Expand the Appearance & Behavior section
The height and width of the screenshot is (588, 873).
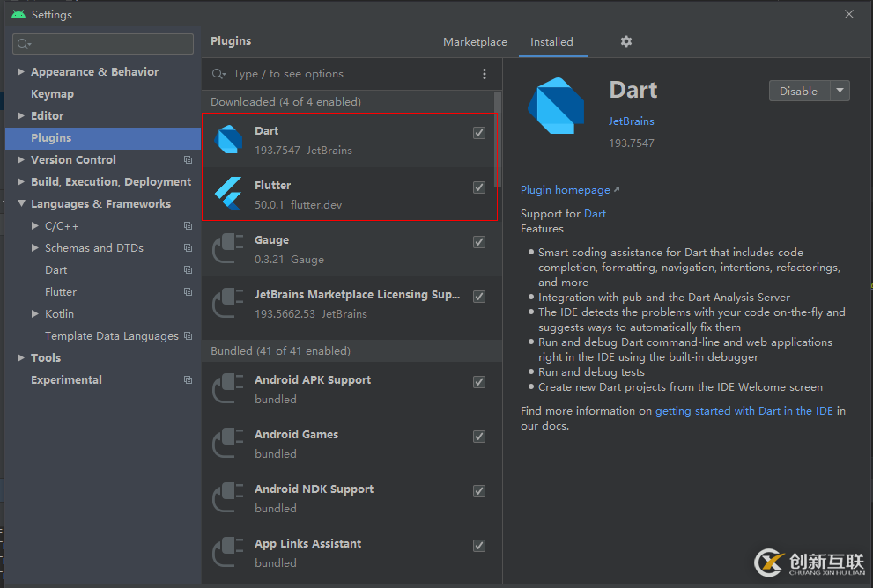click(21, 72)
